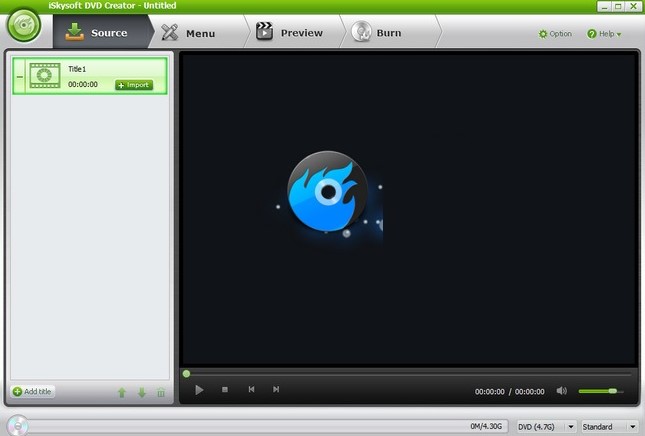Click the 0M/4.30G capacity readout
This screenshot has height=436, width=645.
(486, 426)
